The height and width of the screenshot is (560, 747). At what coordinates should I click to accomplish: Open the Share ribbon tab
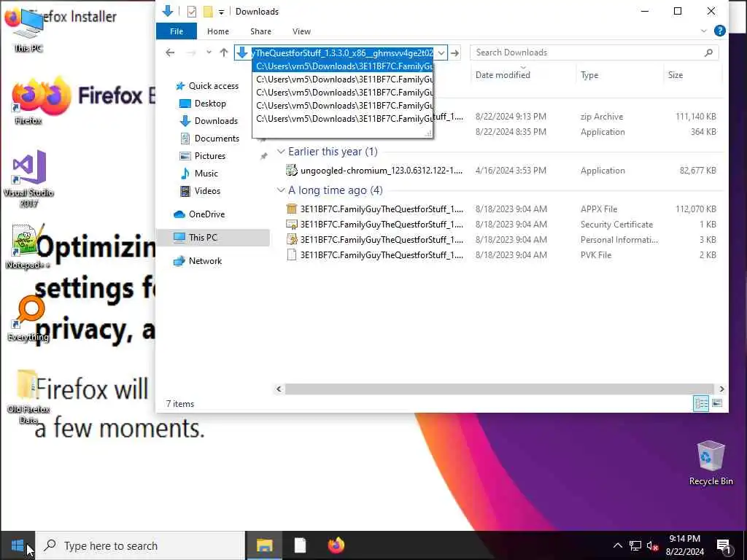click(260, 31)
